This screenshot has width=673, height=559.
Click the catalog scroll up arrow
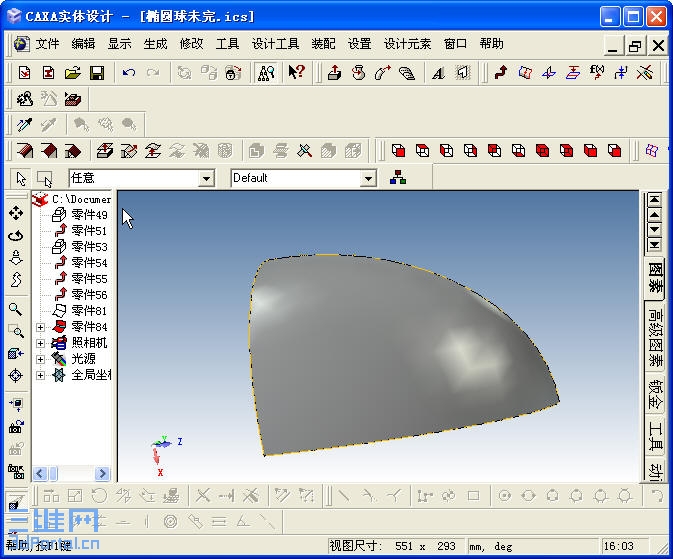click(x=654, y=215)
